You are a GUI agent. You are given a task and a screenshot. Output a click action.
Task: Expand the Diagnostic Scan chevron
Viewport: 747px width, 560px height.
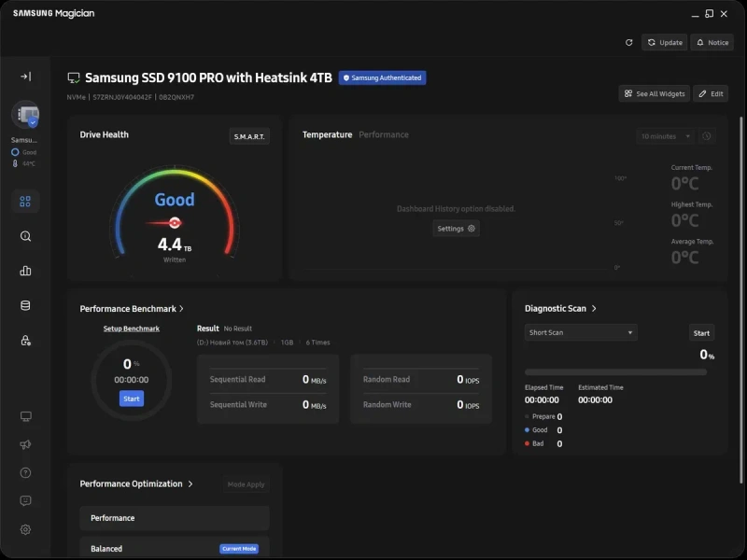594,309
